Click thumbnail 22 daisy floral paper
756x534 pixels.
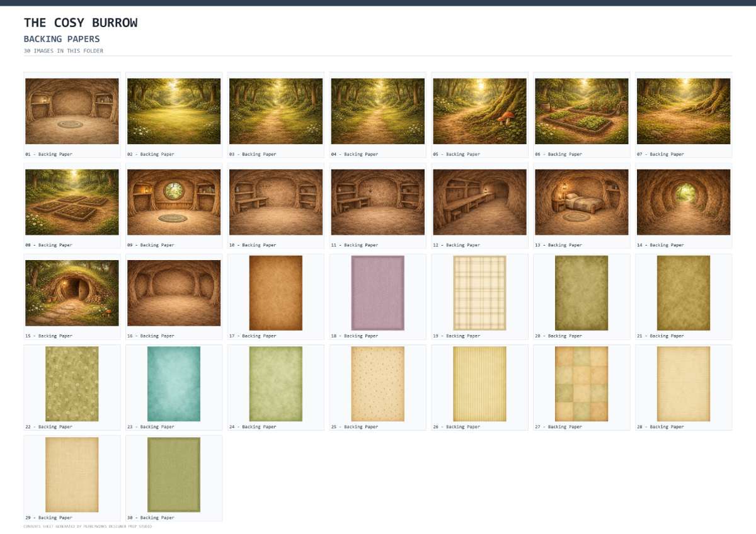pos(72,384)
